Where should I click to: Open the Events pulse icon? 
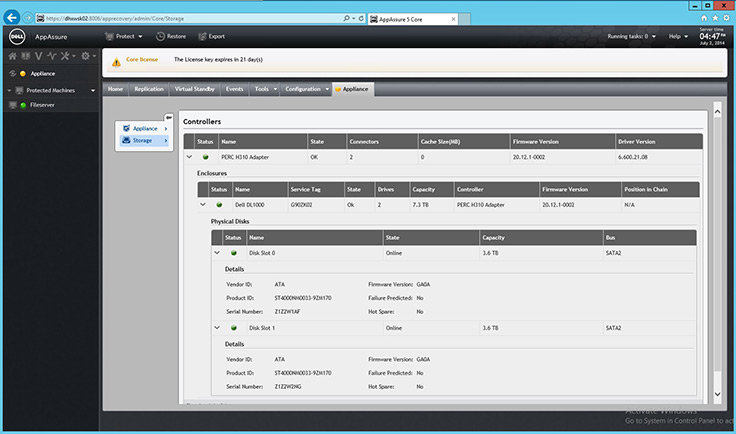tap(52, 56)
